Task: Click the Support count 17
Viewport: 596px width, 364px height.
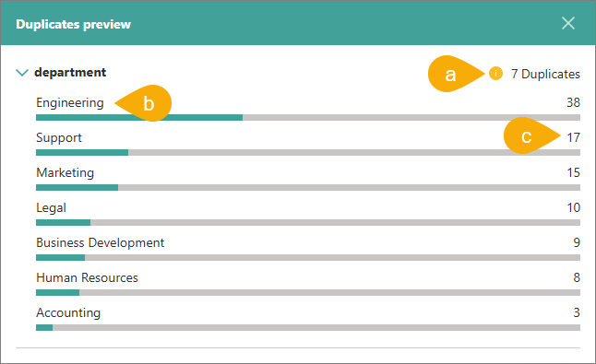Action: tap(574, 137)
